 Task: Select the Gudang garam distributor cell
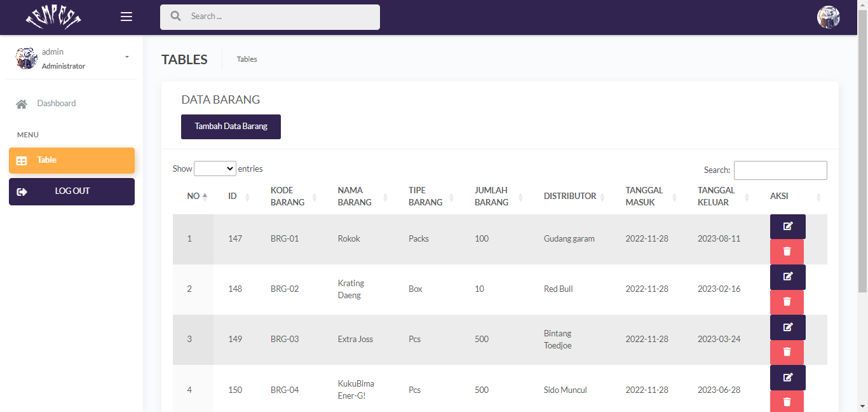coord(569,239)
